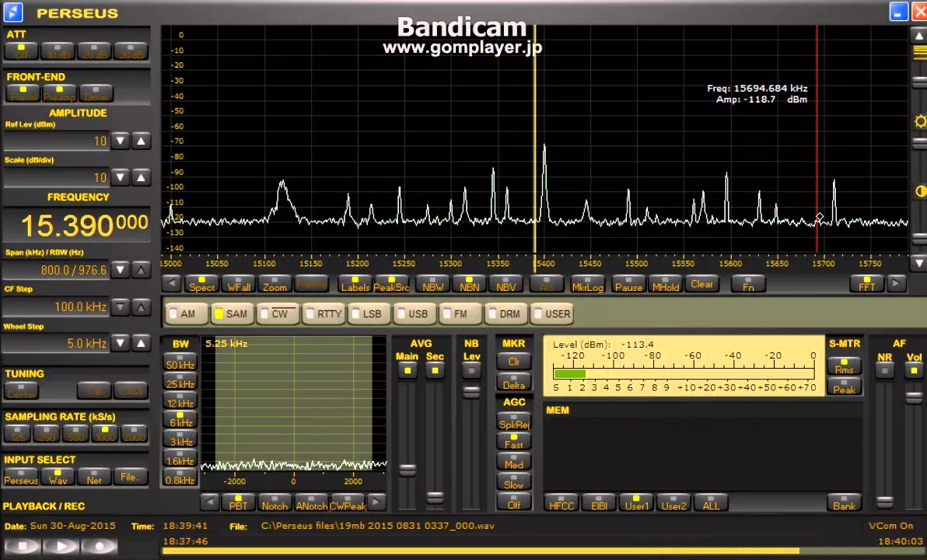
Task: Increase Ref Lev with up arrow
Action: pyautogui.click(x=141, y=142)
